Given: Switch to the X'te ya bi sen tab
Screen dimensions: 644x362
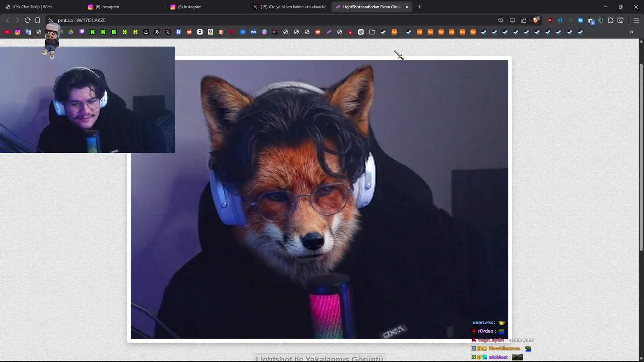Looking at the screenshot, I should [x=289, y=7].
